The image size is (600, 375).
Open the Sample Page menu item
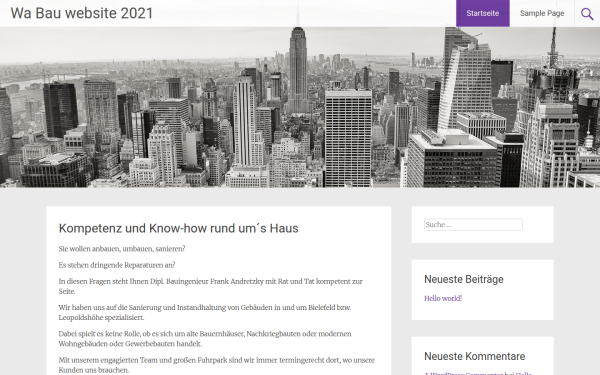(542, 13)
